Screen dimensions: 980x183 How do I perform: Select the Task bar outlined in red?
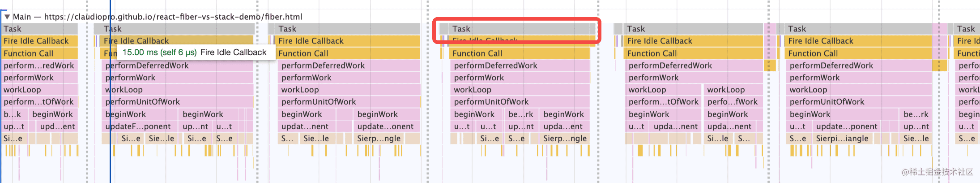pyautogui.click(x=518, y=29)
